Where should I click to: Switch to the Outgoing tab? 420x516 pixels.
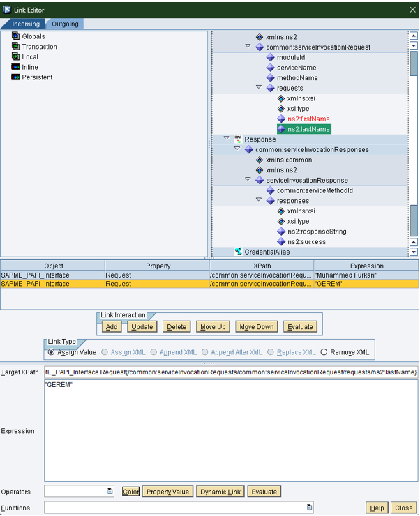coord(65,24)
